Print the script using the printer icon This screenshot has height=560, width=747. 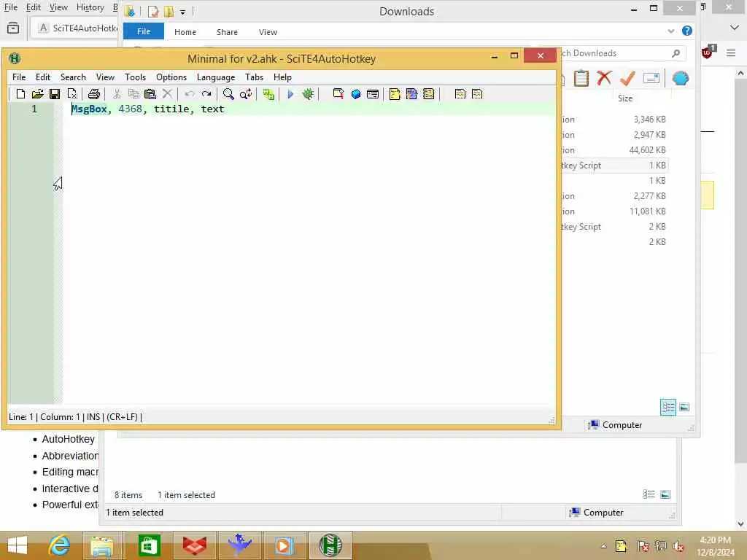tap(94, 94)
